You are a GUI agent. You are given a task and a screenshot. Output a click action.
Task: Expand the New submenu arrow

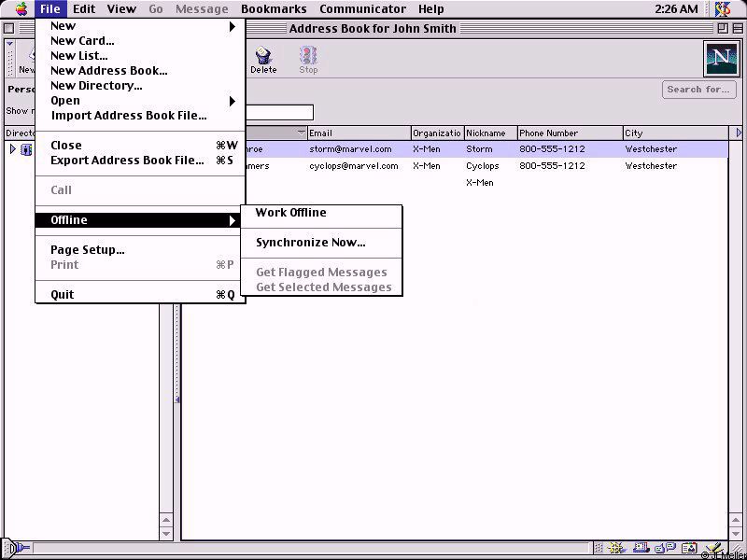click(233, 26)
